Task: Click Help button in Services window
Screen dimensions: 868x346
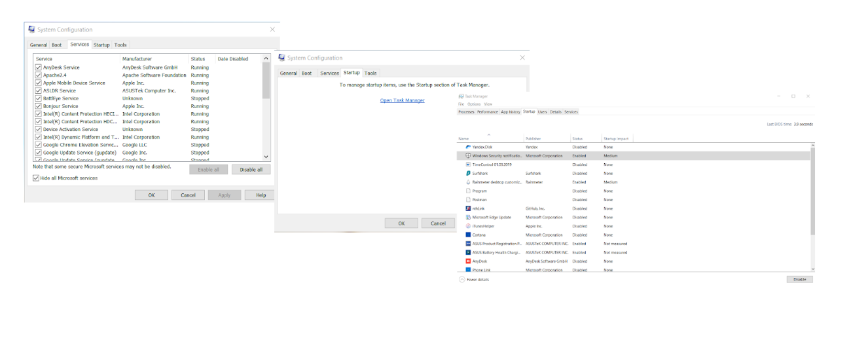Action: point(261,195)
